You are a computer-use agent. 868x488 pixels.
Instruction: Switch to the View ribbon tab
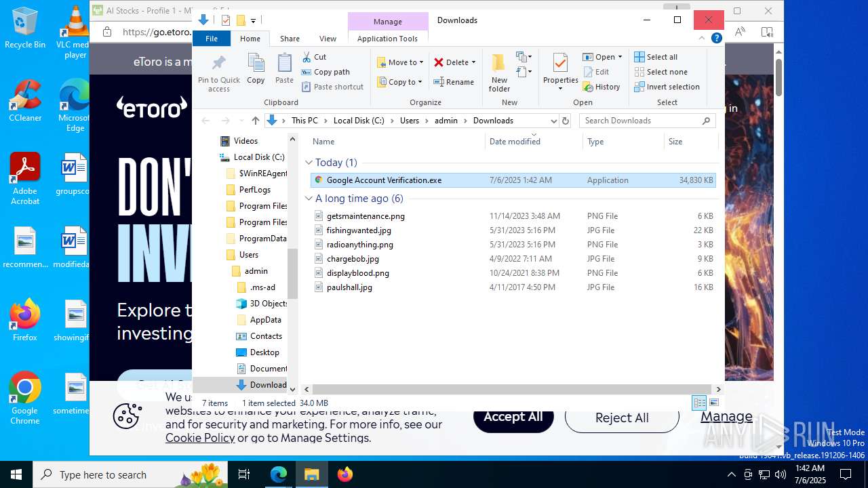[x=328, y=39]
